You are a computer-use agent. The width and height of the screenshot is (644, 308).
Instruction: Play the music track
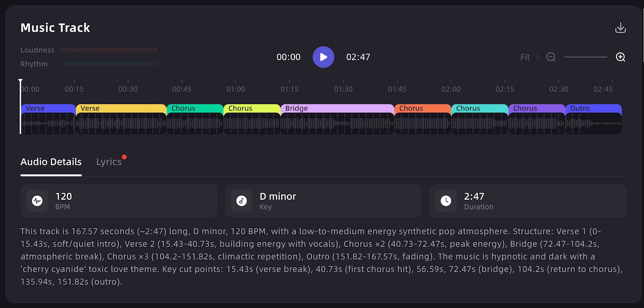tap(324, 57)
